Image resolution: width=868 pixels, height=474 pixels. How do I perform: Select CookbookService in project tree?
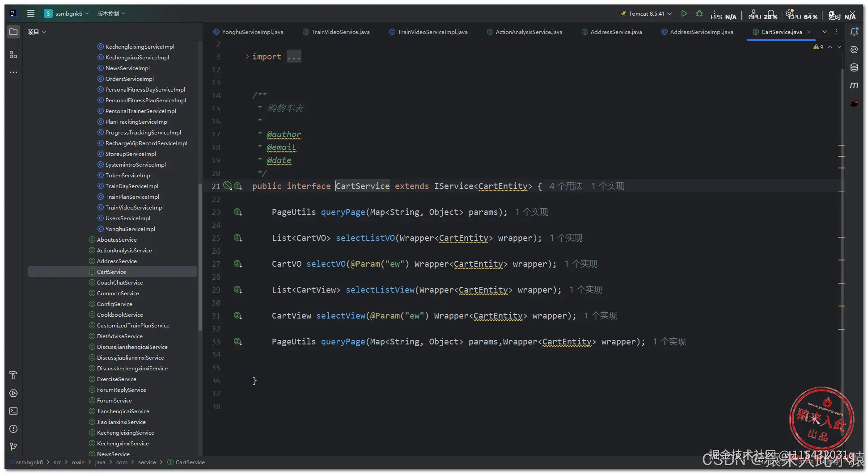pos(120,315)
